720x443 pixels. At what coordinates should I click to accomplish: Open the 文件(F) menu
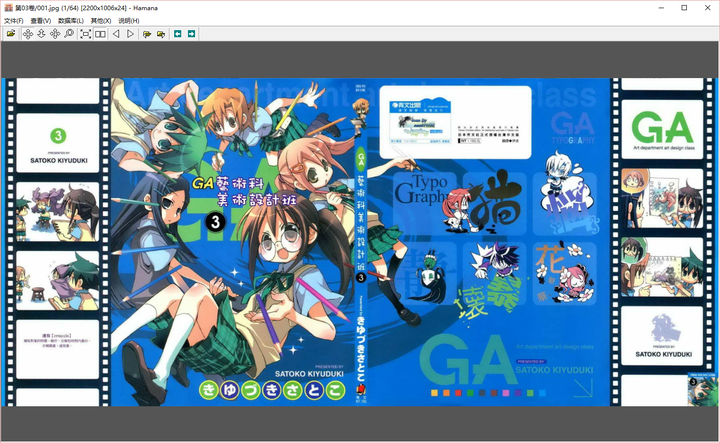pyautogui.click(x=13, y=21)
